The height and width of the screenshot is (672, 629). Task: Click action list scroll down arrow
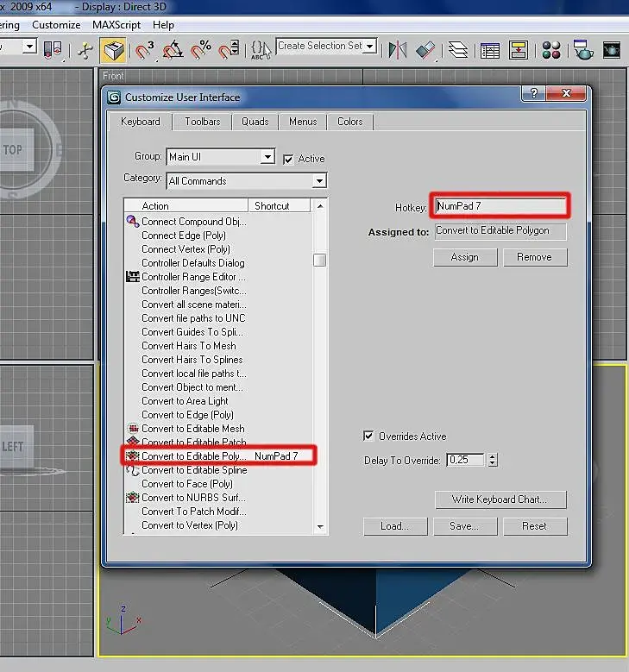point(320,527)
